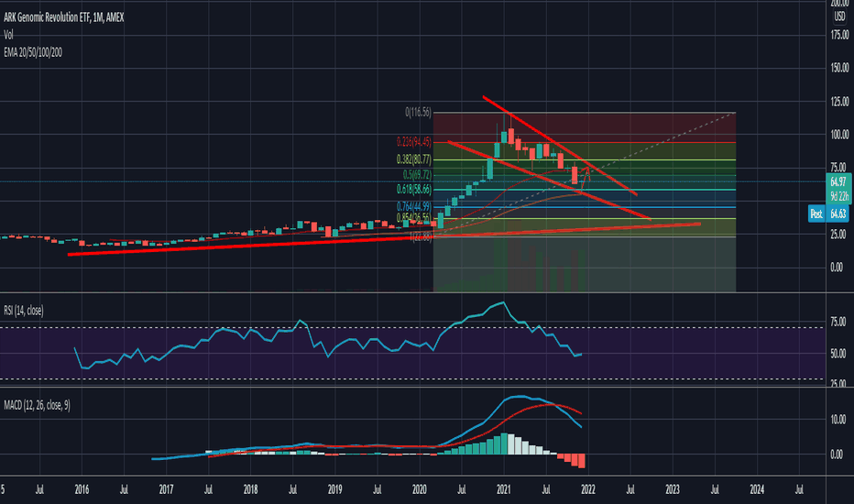Click the 2021 label on time axis
This screenshot has width=854, height=504.
tap(504, 489)
